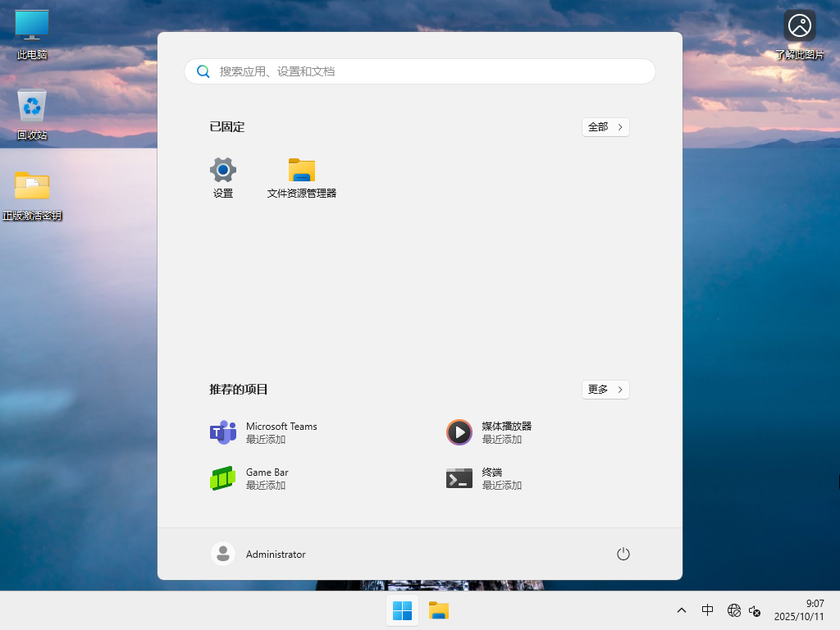Launch the 媒体播放器 app
This screenshot has height=630, width=840.
tap(504, 432)
